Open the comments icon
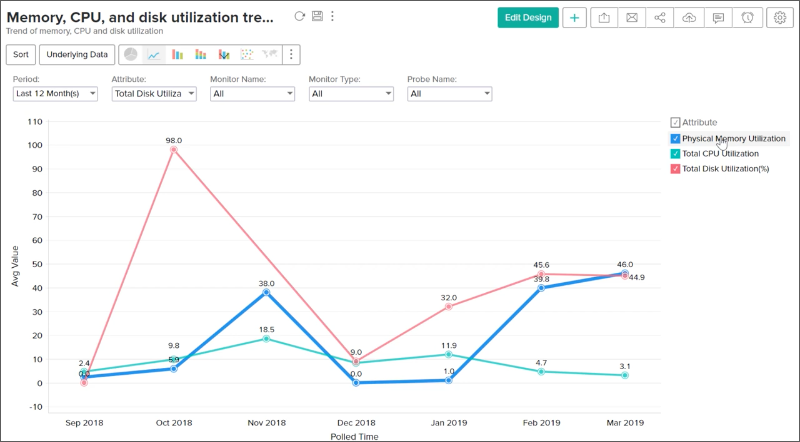The width and height of the screenshot is (800, 442). 718,18
